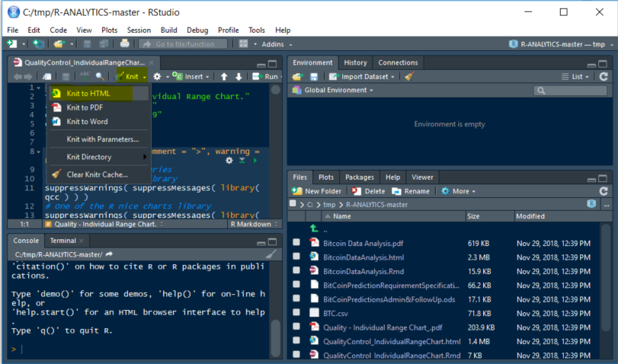Image resolution: width=618 pixels, height=364 pixels.
Task: Click the Create Project icon
Action: (x=38, y=43)
